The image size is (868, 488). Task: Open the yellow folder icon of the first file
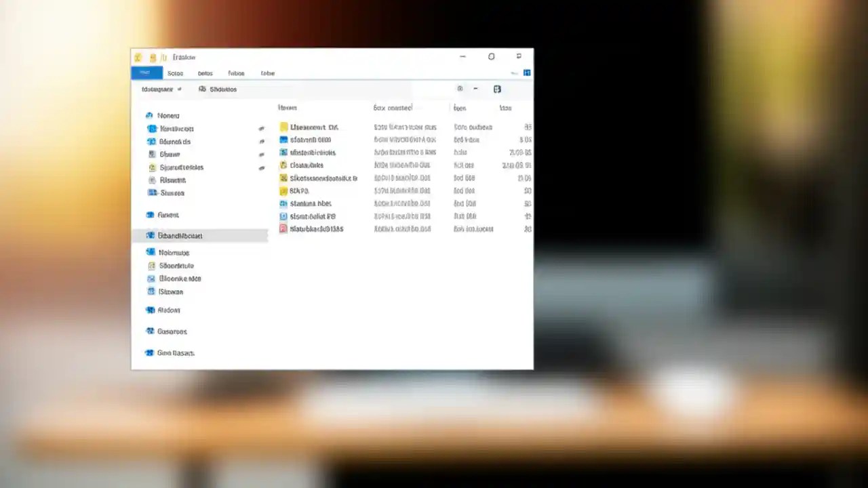tap(283, 127)
